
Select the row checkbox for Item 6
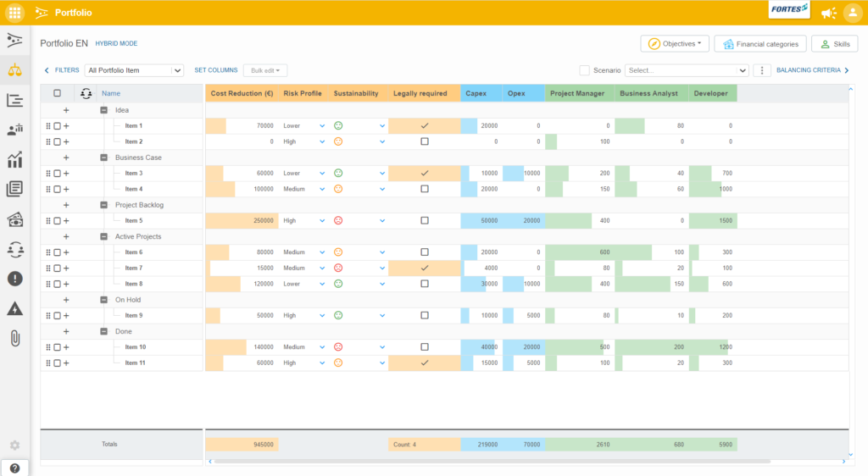click(57, 252)
